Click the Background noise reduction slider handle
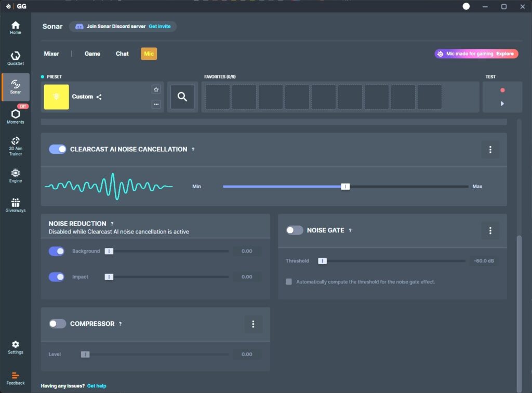 (x=109, y=251)
